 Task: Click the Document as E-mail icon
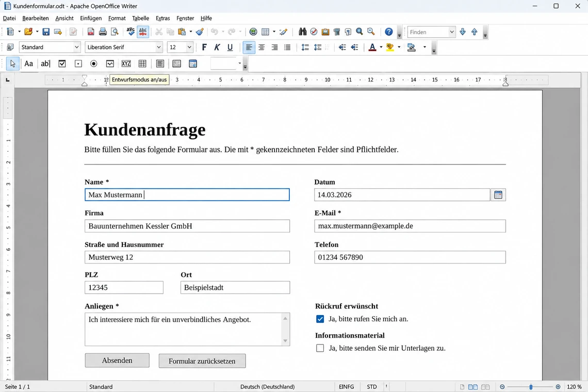pyautogui.click(x=58, y=32)
